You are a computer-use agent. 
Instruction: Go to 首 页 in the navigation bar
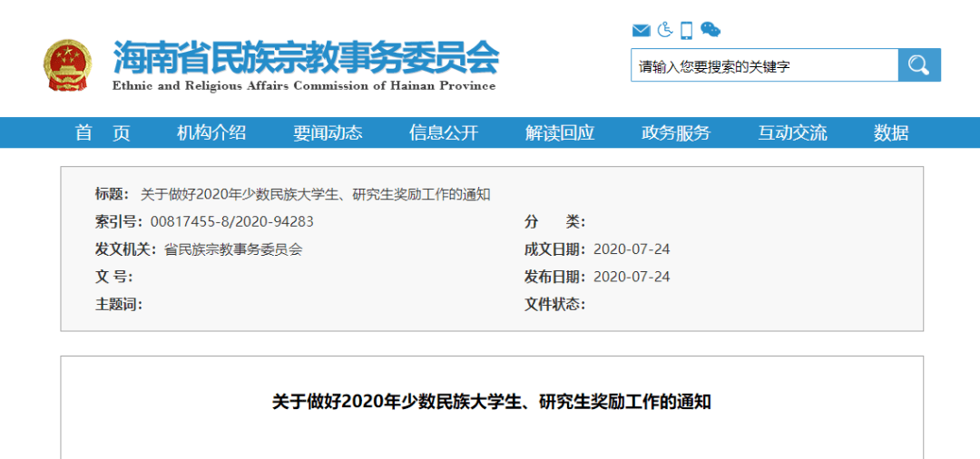click(103, 132)
